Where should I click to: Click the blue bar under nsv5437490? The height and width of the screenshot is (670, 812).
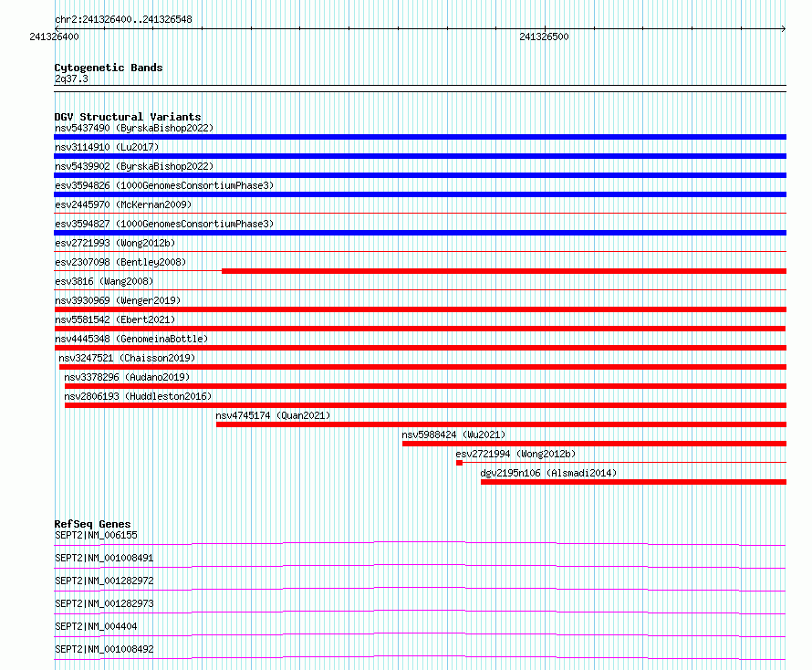420,137
